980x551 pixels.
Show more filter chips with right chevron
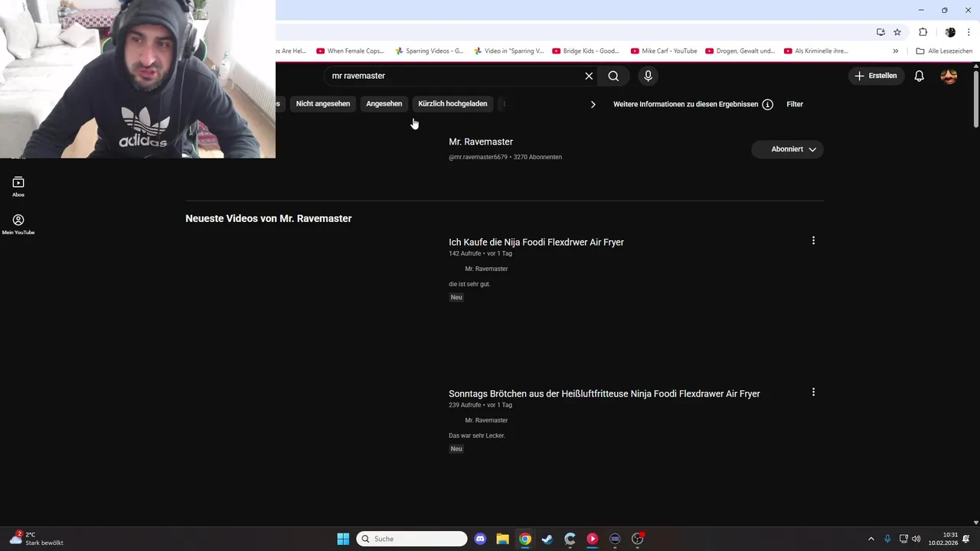pos(593,104)
